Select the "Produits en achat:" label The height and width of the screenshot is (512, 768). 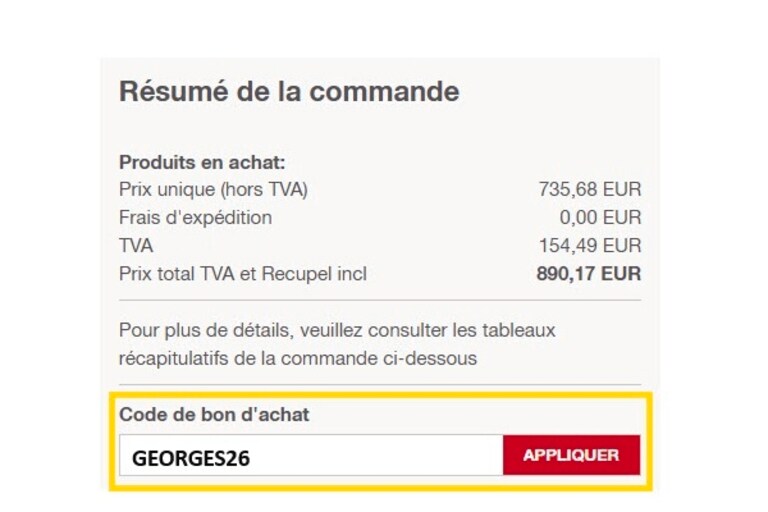[202, 162]
